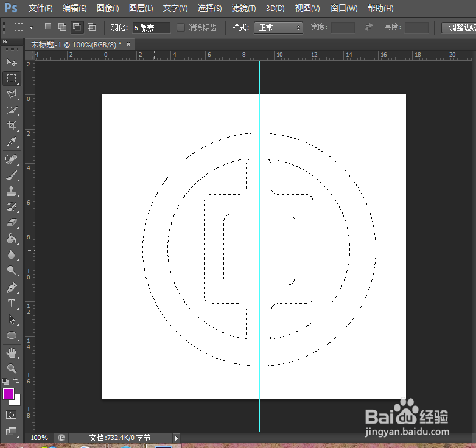Select the Spot Healing Brush tool

click(12, 159)
